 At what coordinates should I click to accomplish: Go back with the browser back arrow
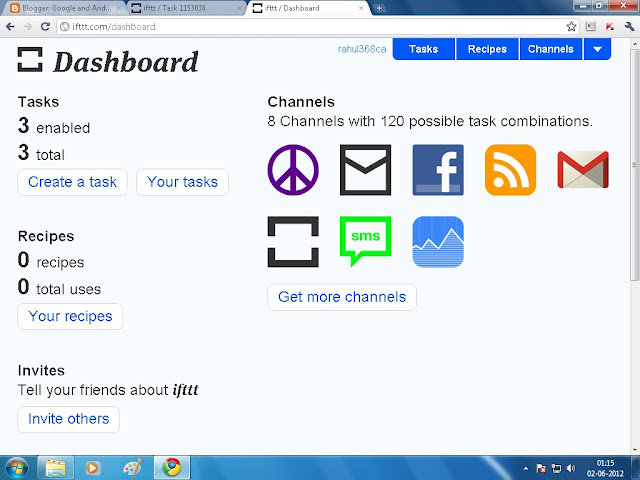10,27
